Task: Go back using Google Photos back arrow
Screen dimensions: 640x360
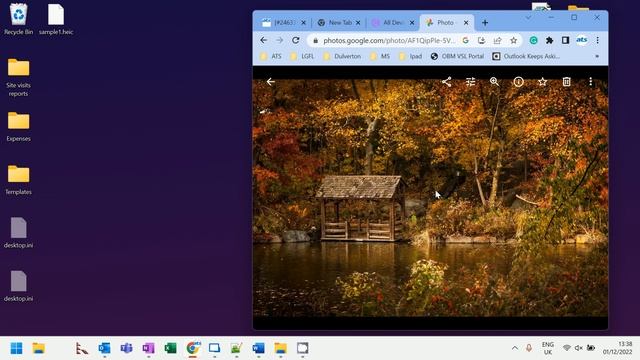Action: pyautogui.click(x=271, y=82)
